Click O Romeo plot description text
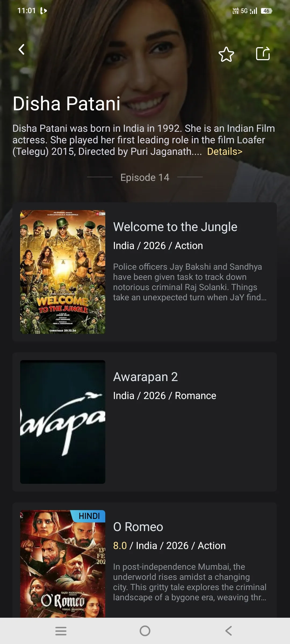Viewport: 290px width, 644px height. pos(190,582)
